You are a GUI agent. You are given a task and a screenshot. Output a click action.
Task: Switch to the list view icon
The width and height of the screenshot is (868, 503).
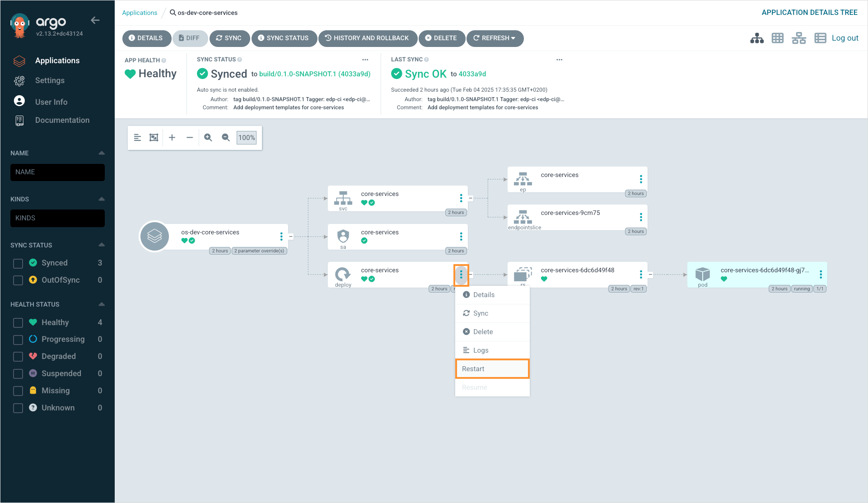click(x=820, y=38)
